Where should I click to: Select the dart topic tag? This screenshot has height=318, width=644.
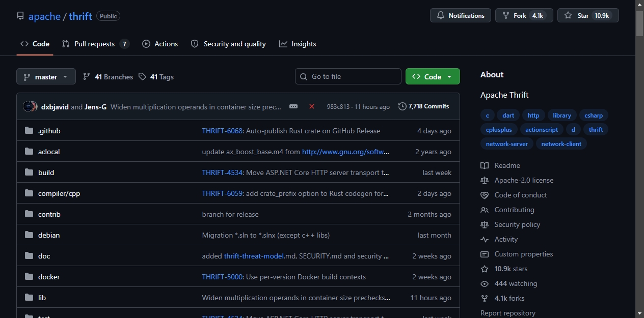pos(508,115)
